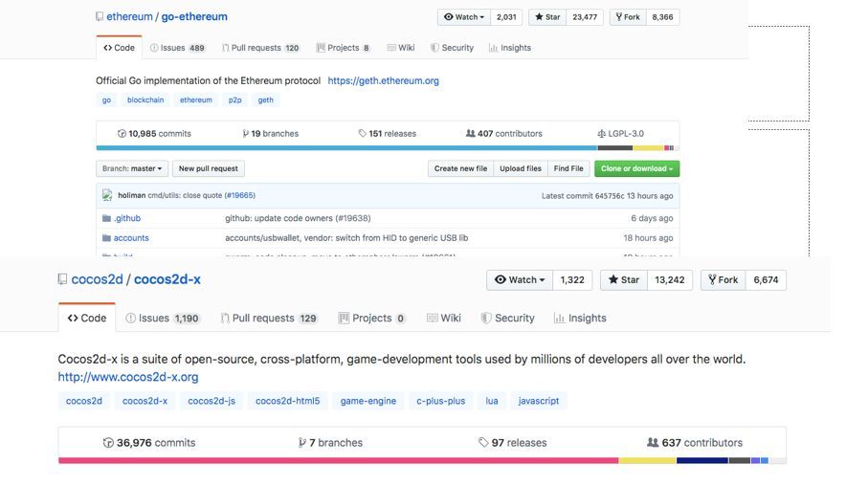Click the LGPL-3.0 license scale icon
The image size is (868, 486).
point(601,134)
